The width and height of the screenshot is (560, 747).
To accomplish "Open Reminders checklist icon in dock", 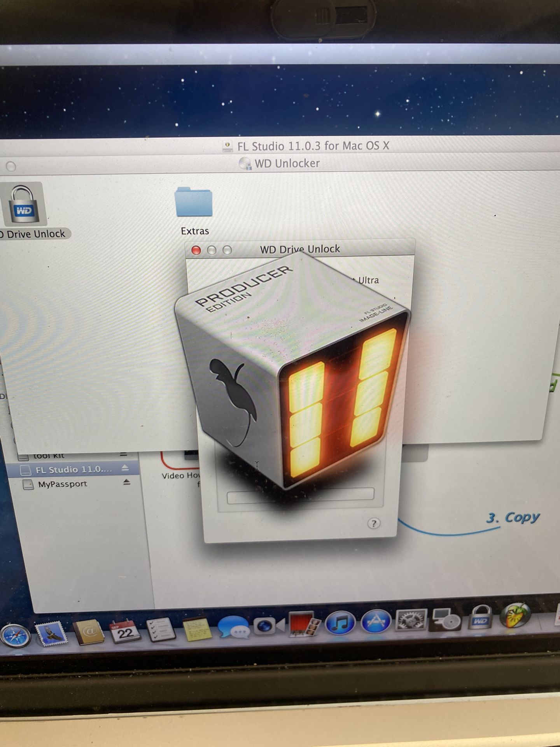I will 161,630.
